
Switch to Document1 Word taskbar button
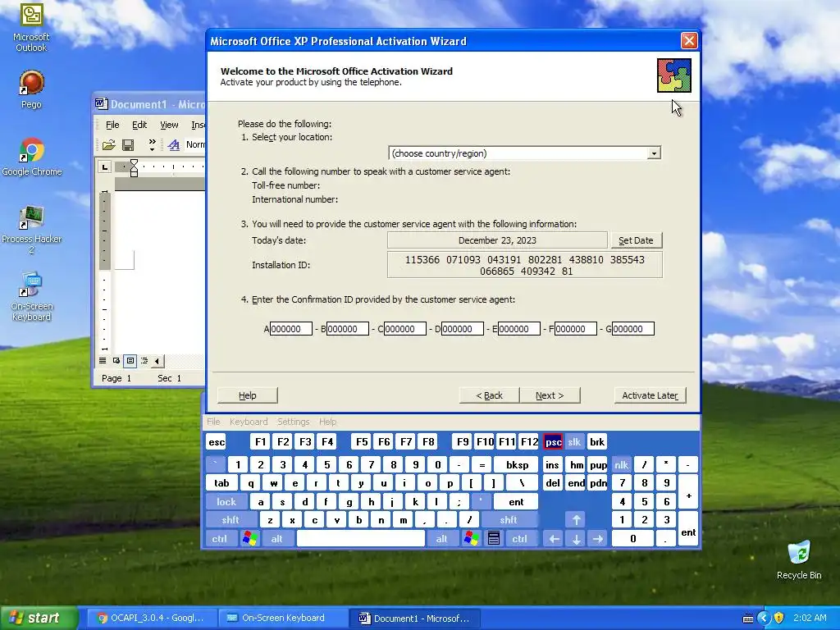(414, 619)
